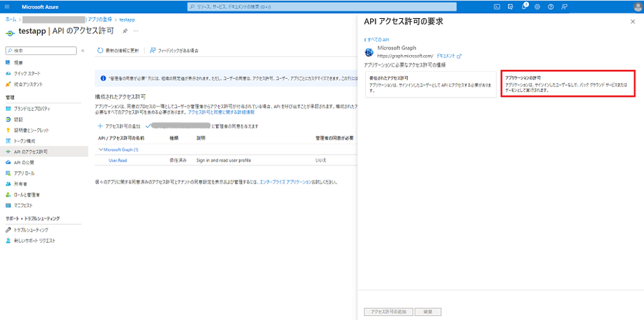Viewport: 644px width, 320px height.
Task: Click アクセス許可の追加 button in panel footer
Action: (x=388, y=312)
